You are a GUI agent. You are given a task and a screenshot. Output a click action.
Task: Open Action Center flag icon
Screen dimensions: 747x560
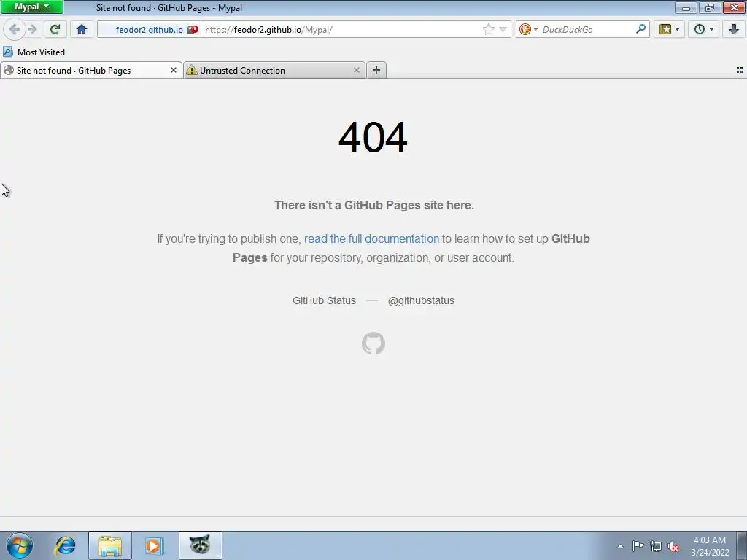[638, 546]
